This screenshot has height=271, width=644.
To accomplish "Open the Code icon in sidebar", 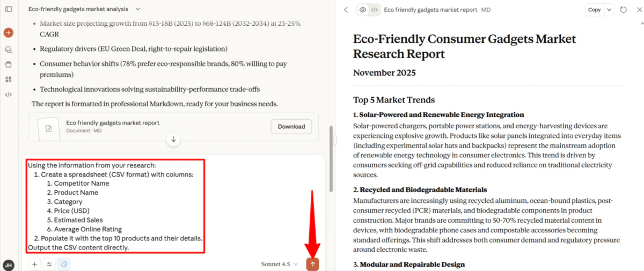I will click(x=9, y=94).
